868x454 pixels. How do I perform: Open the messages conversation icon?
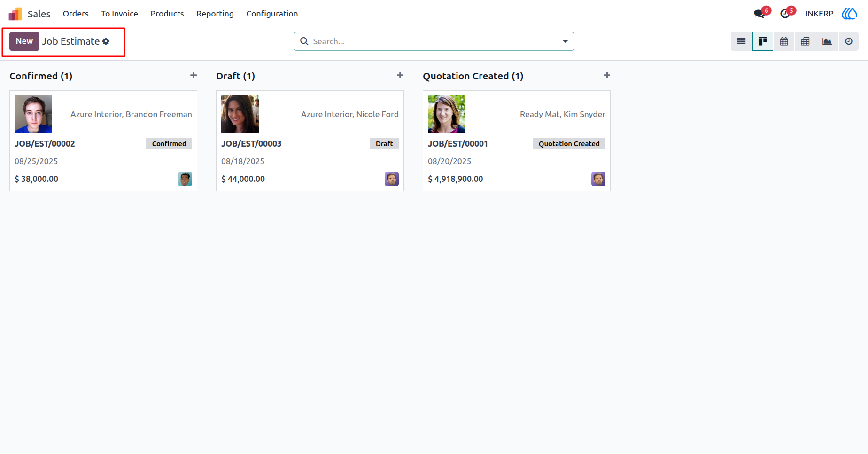pos(759,14)
